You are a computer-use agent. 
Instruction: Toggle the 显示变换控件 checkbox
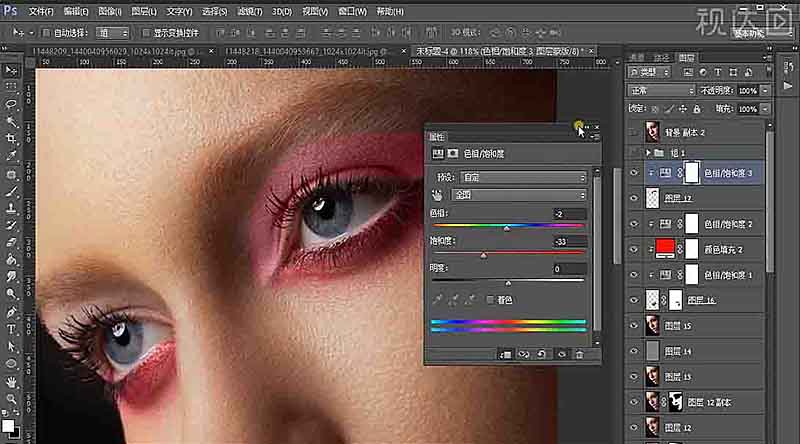[x=145, y=33]
